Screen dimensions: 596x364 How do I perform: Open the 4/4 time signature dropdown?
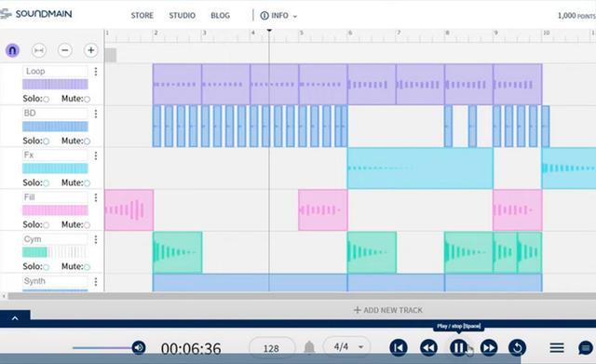coord(346,347)
